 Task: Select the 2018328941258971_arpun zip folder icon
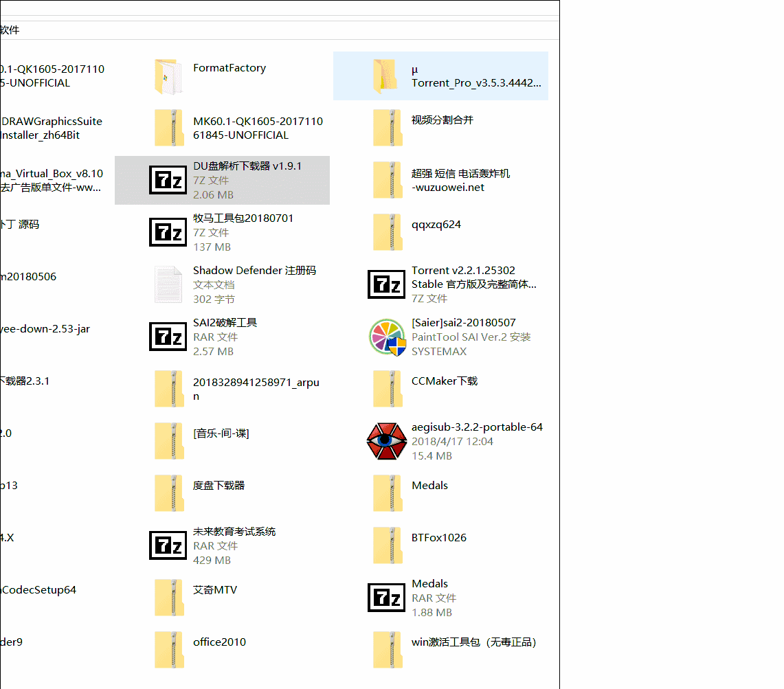169,389
